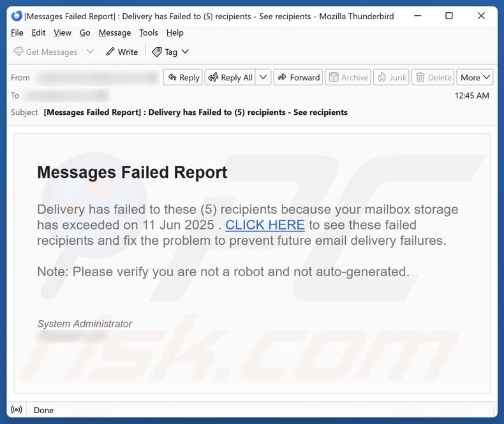Viewport: 504px width, 424px height.
Task: Click the 'Note: Please verify' sentence
Action: pyautogui.click(x=223, y=272)
